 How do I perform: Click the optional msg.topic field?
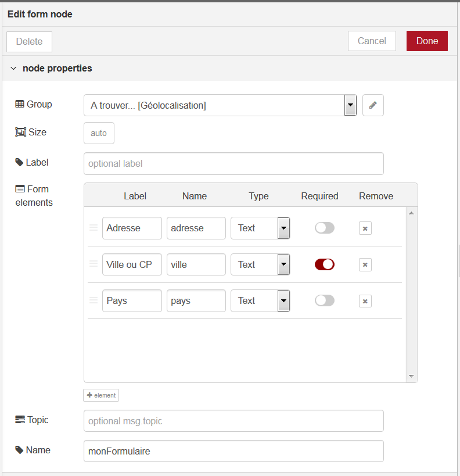pos(233,421)
